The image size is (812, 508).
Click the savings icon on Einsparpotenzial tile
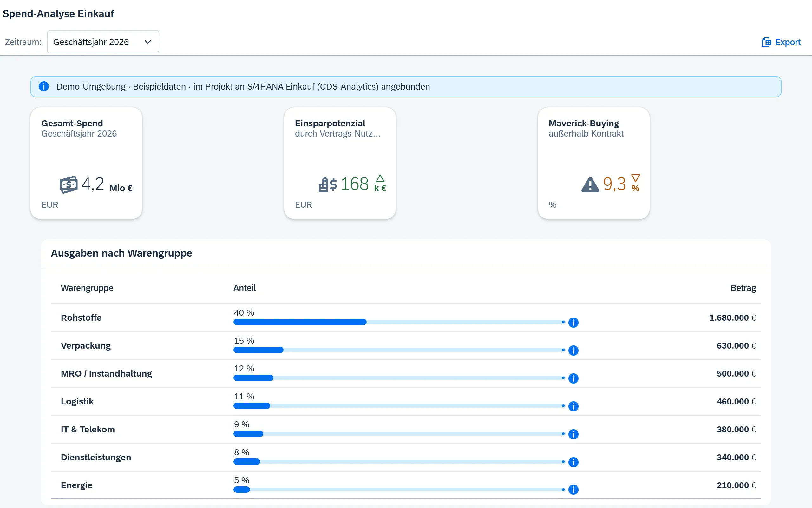click(327, 184)
